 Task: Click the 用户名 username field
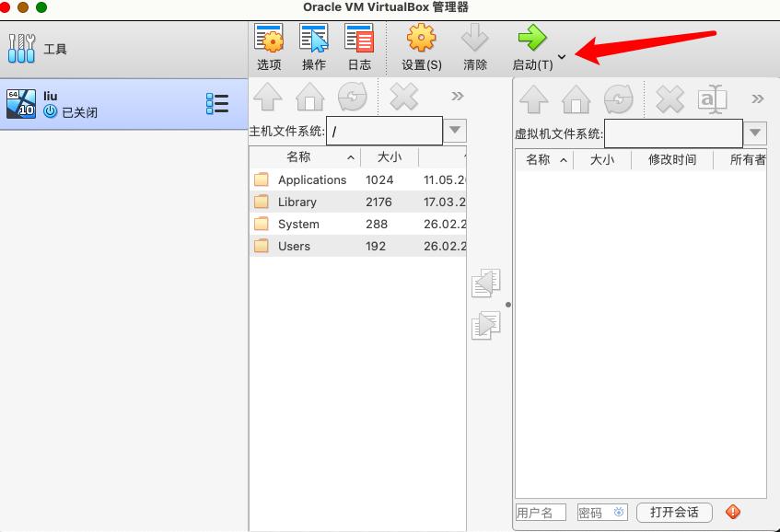pyautogui.click(x=541, y=512)
